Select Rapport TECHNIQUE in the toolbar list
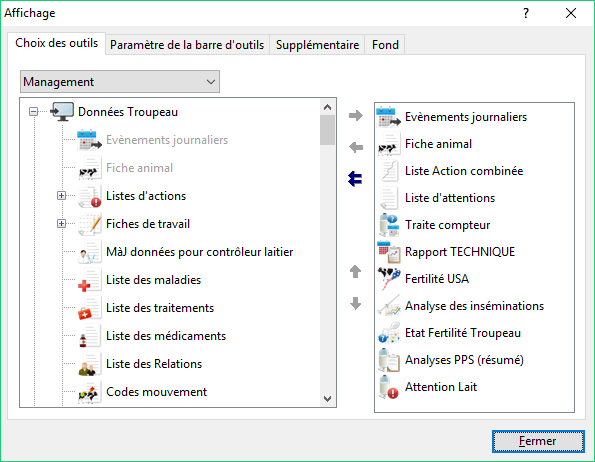Screen dimensions: 595x462 pos(460,252)
